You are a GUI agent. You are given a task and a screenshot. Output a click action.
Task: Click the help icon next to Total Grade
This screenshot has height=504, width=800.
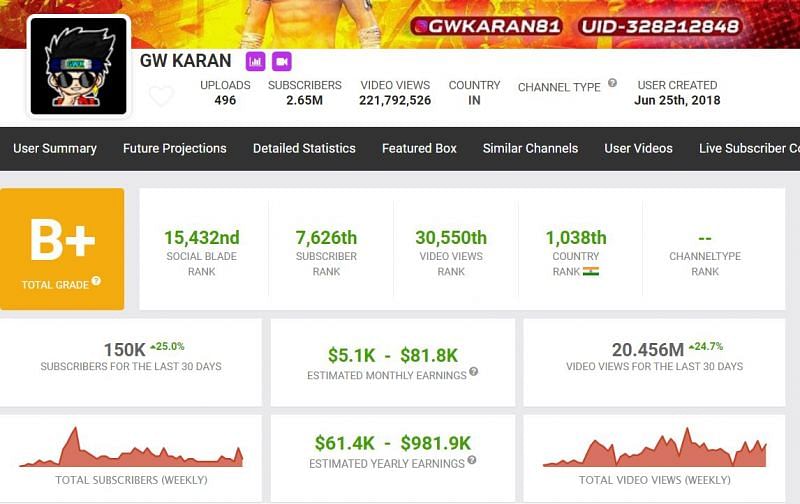pos(97,282)
